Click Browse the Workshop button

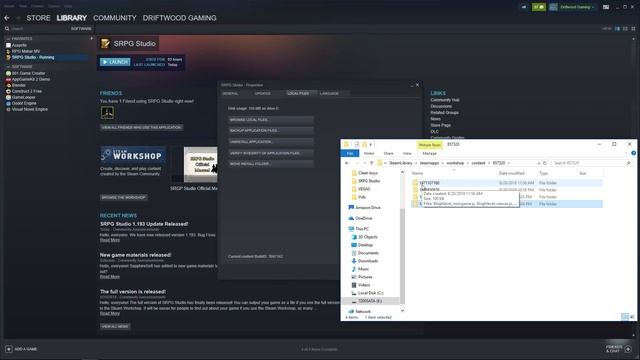tap(124, 198)
